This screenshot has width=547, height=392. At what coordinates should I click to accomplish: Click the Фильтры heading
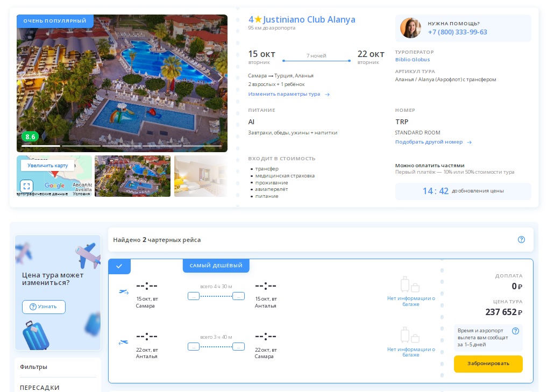(x=33, y=367)
